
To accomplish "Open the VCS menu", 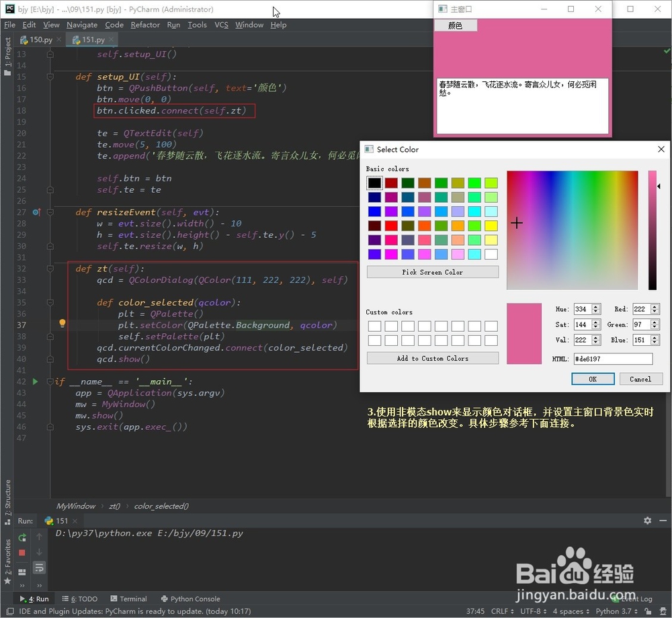I will 221,25.
